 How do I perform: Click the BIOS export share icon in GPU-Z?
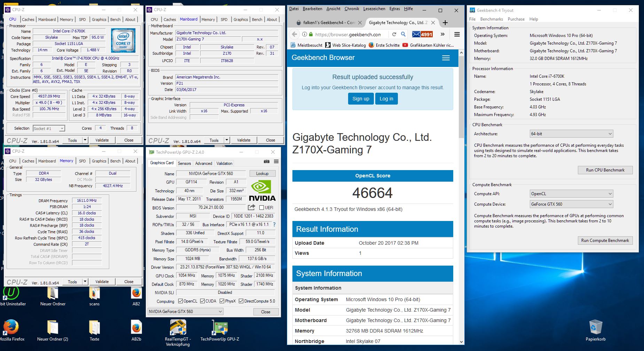point(251,207)
